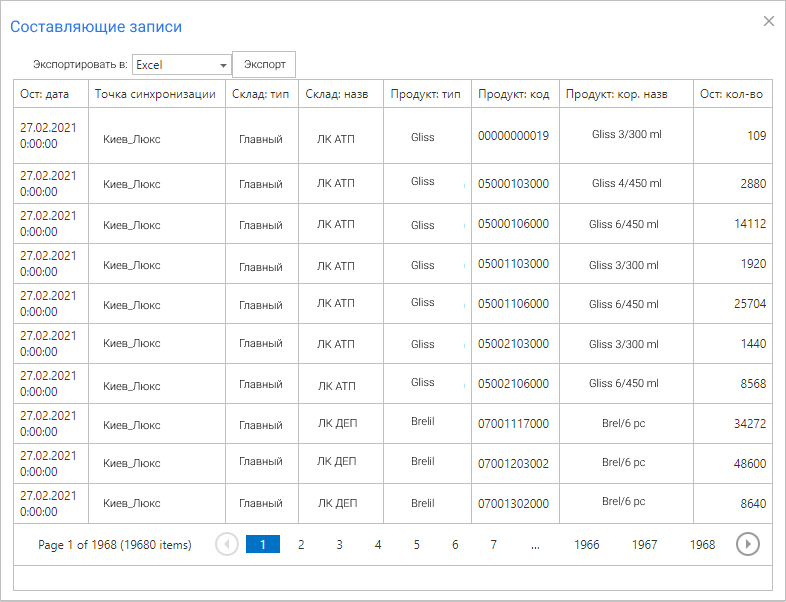Jump to last page 1968

pos(702,544)
